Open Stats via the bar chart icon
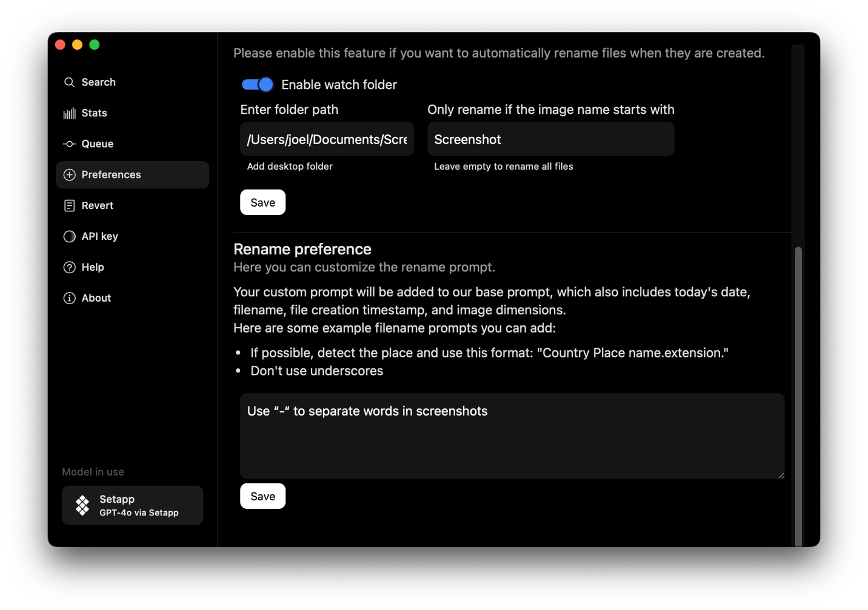Viewport: 868px width, 610px height. 70,113
